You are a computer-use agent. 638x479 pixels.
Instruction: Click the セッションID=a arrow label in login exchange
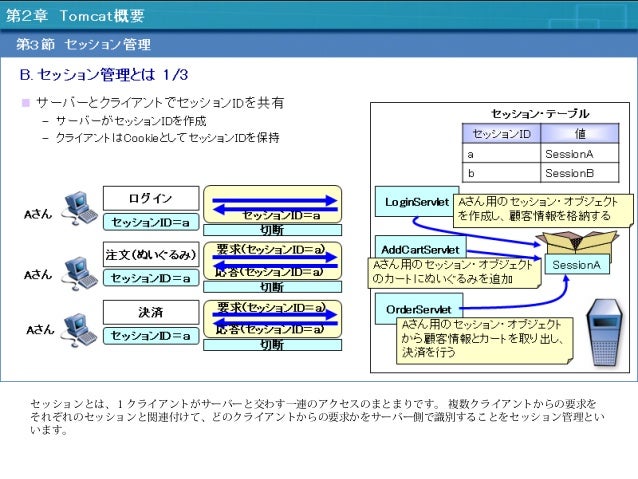pyautogui.click(x=281, y=216)
